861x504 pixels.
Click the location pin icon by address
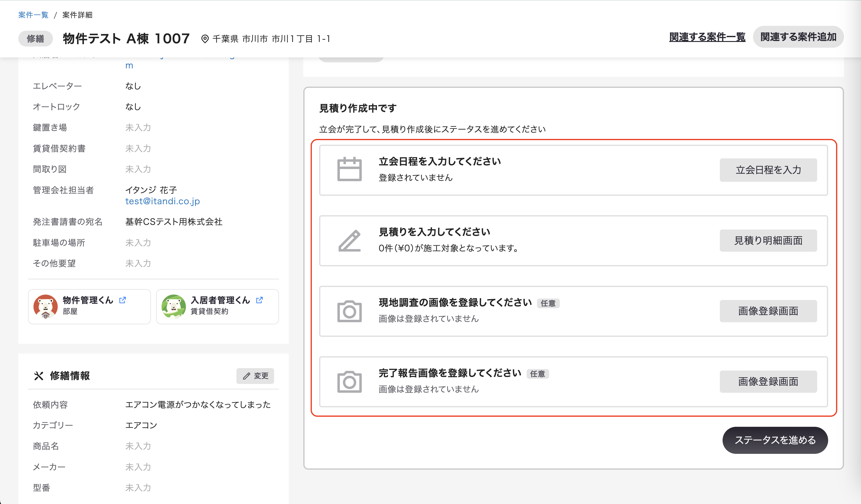(x=205, y=39)
